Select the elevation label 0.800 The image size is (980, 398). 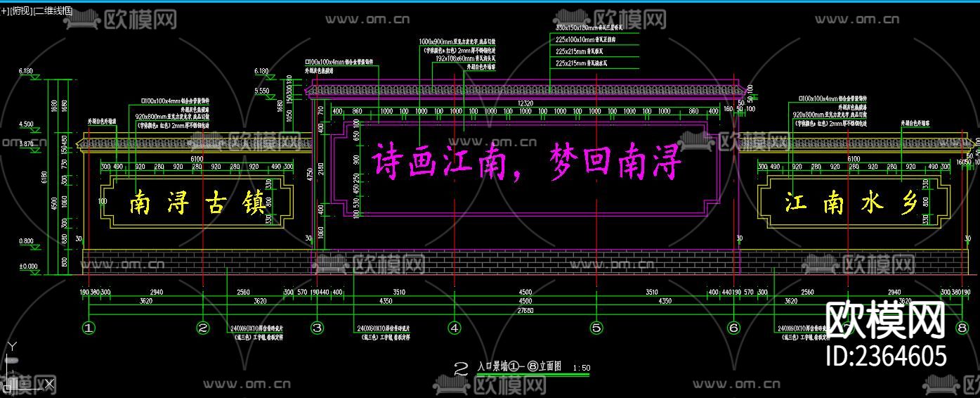[x=27, y=241]
